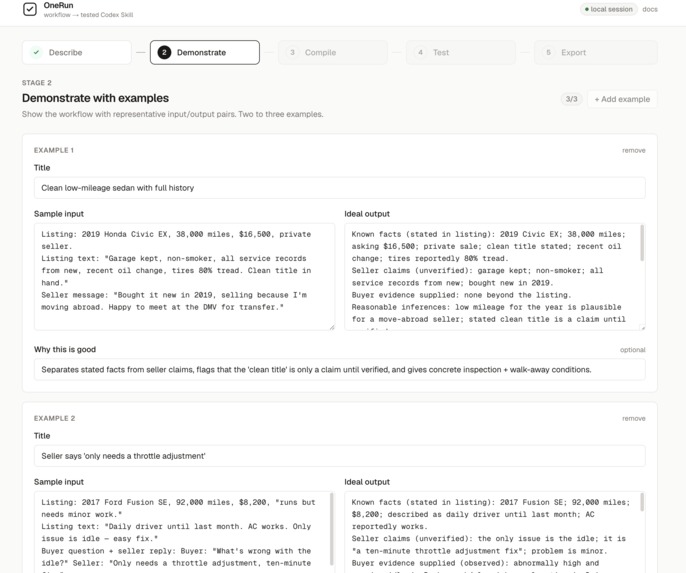Click the Why this is good label
The width and height of the screenshot is (686, 573).
click(x=65, y=349)
